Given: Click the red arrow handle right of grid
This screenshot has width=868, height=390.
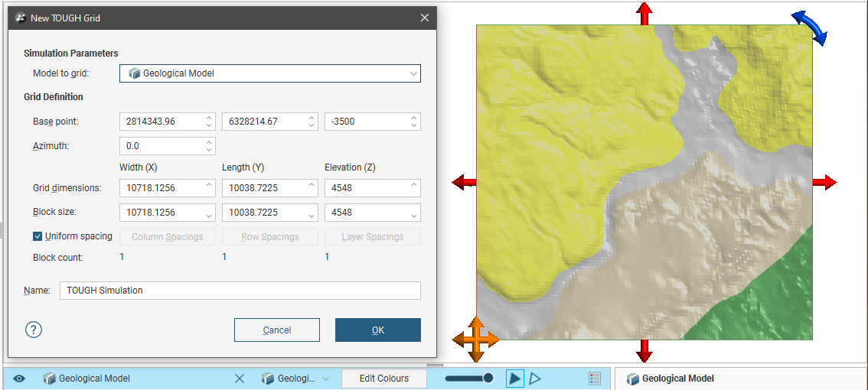Looking at the screenshot, I should click(x=824, y=182).
